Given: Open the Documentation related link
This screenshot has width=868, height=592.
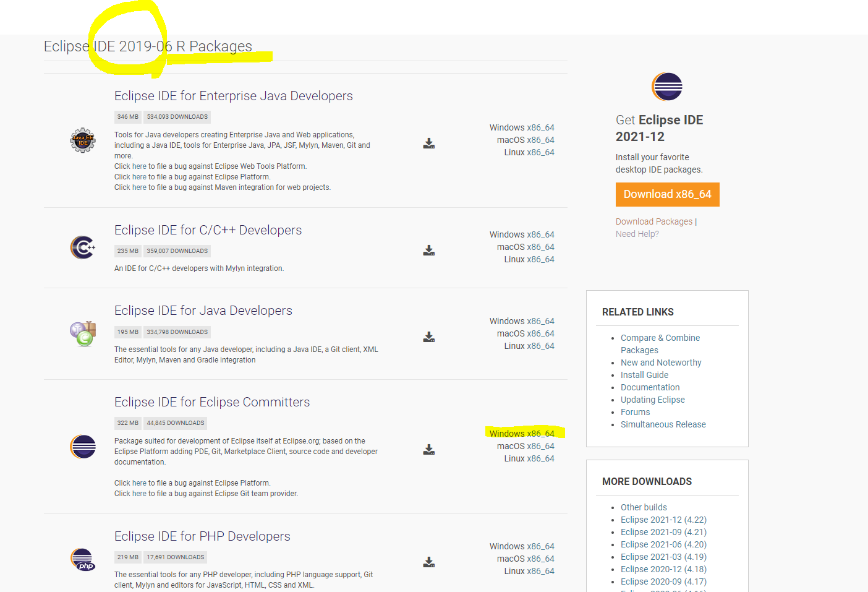Looking at the screenshot, I should 650,387.
